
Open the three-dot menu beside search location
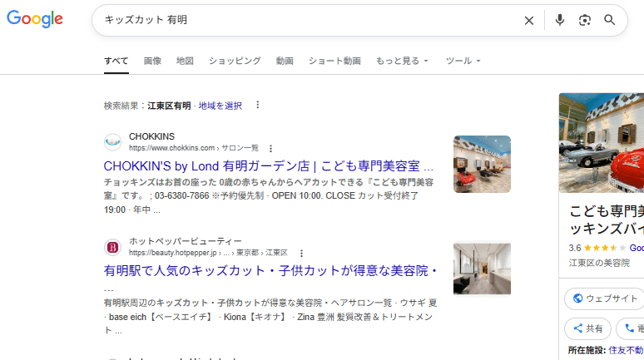(258, 105)
